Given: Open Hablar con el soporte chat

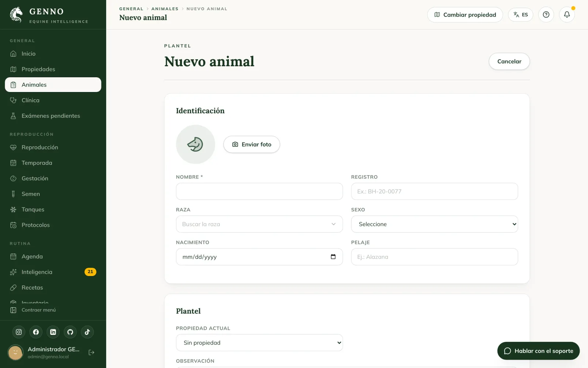Looking at the screenshot, I should coord(538,351).
